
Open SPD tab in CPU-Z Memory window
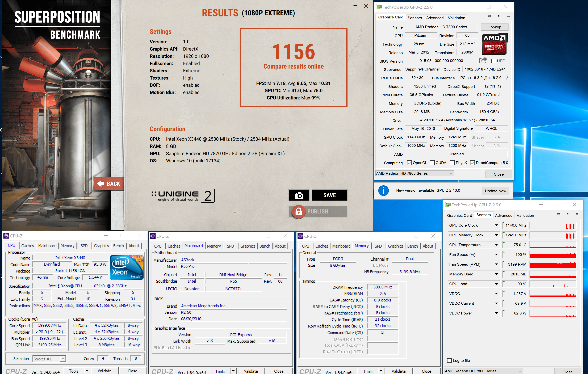point(378,246)
